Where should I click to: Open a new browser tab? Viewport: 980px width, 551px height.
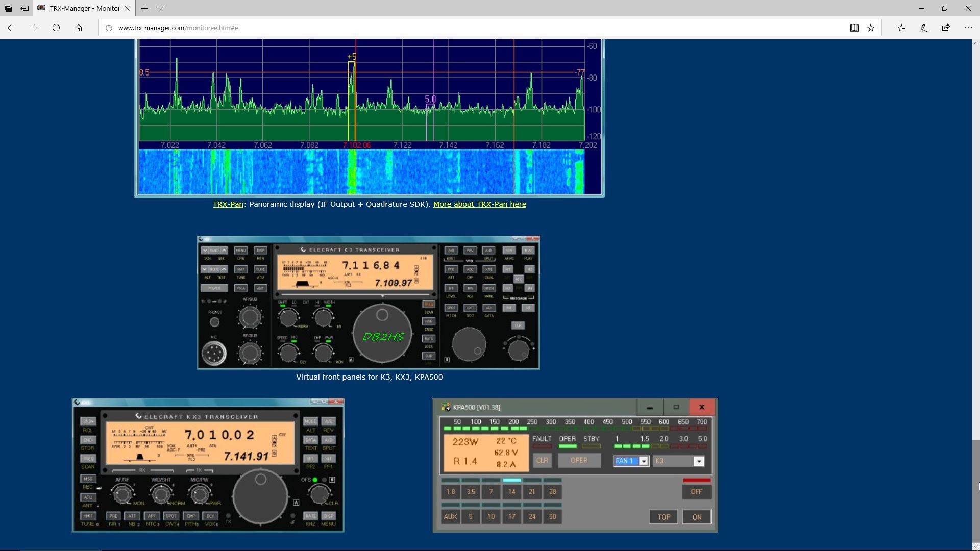(144, 8)
